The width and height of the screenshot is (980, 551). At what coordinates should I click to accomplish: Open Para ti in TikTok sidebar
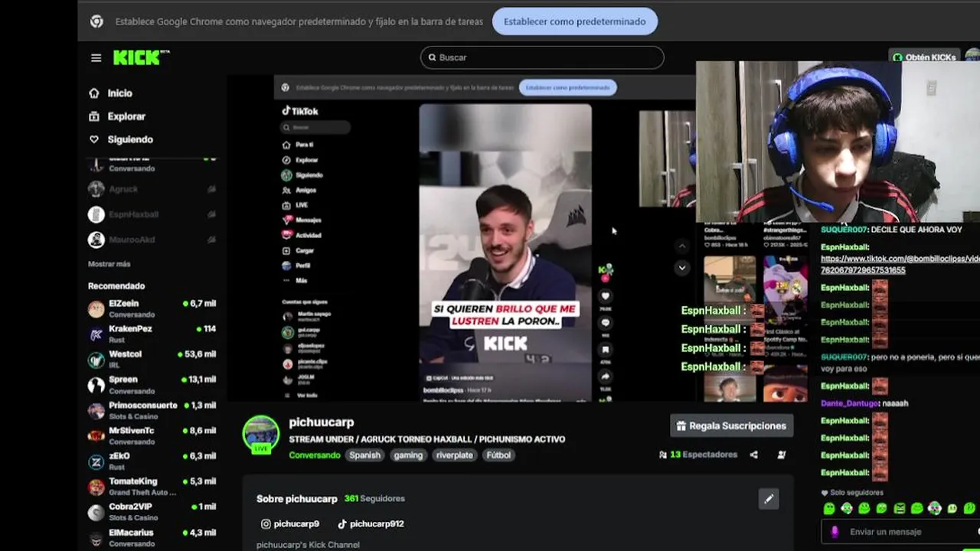tap(299, 145)
